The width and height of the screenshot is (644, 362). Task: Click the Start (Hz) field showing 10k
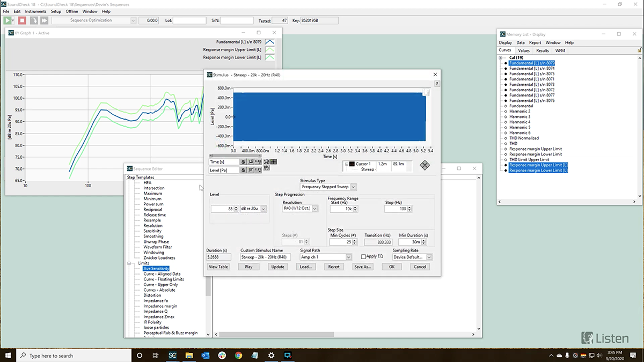tap(341, 209)
